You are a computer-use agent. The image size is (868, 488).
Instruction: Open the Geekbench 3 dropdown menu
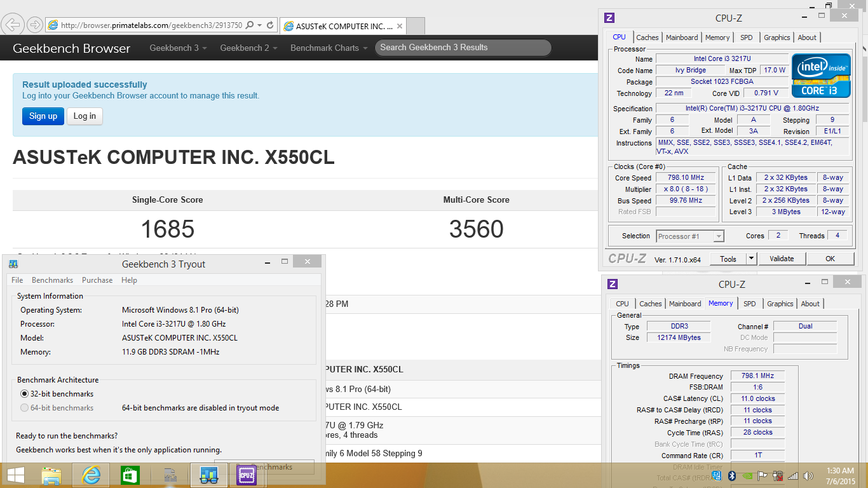178,48
